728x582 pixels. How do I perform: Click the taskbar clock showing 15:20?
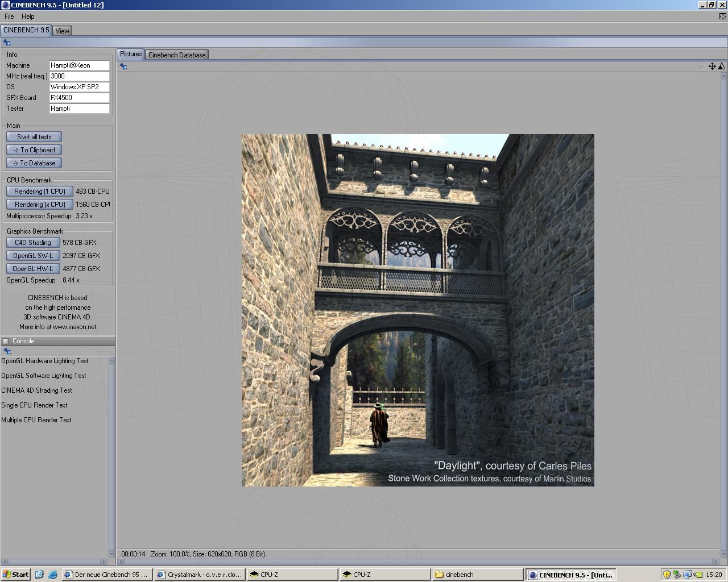714,575
